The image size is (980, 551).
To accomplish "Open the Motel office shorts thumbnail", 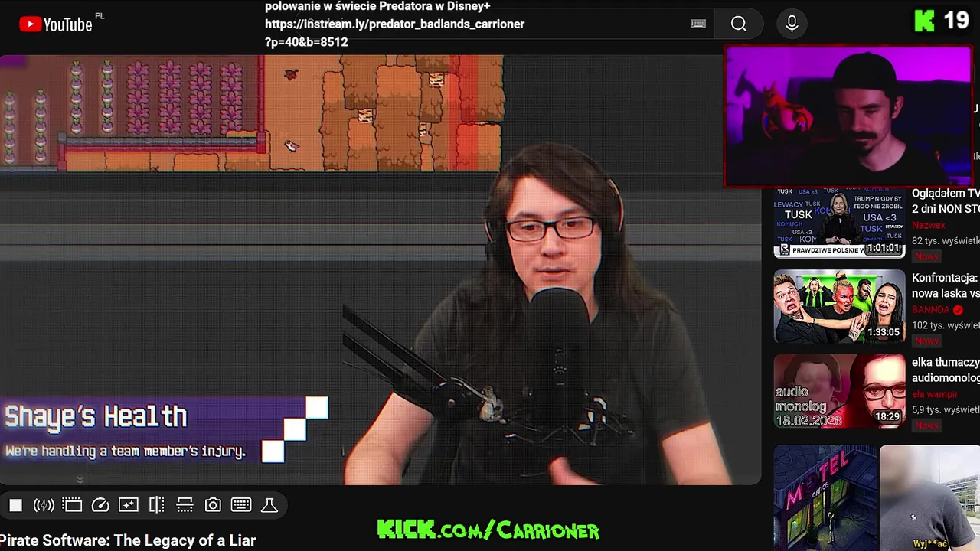I will [x=825, y=498].
